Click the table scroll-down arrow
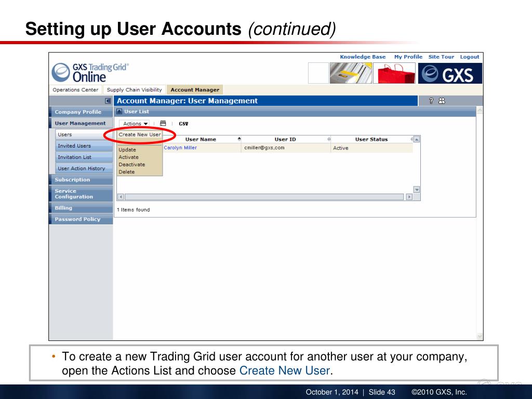 tap(417, 190)
